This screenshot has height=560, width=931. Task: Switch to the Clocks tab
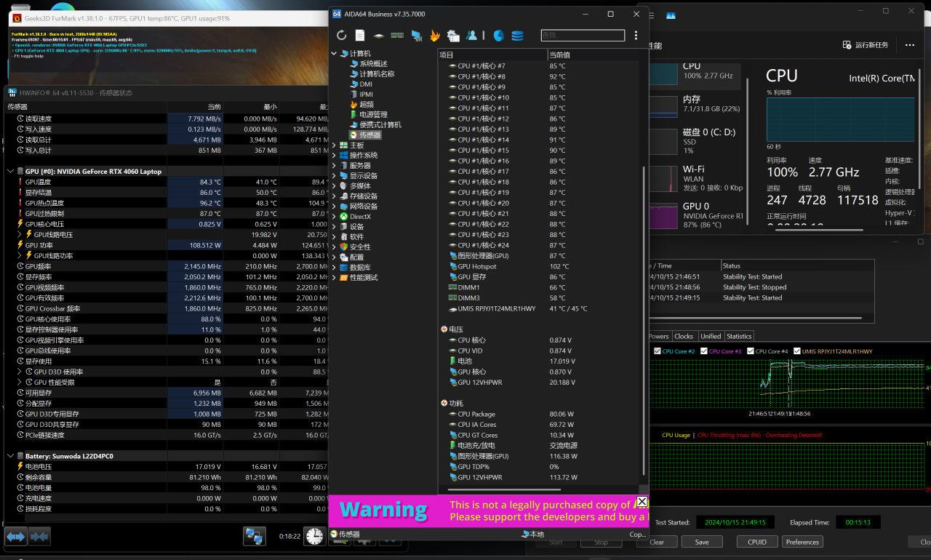tap(684, 336)
